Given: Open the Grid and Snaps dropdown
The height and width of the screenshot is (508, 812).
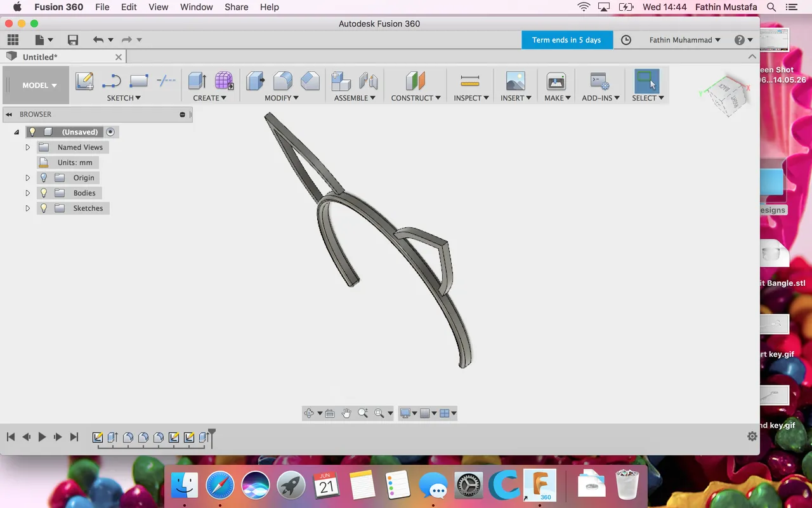Looking at the screenshot, I should pos(428,413).
